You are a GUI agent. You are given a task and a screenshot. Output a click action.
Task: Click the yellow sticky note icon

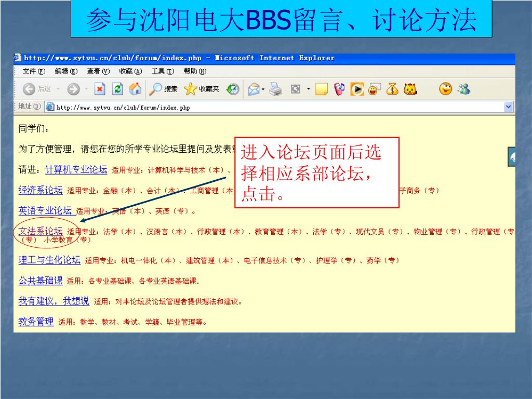click(x=321, y=89)
